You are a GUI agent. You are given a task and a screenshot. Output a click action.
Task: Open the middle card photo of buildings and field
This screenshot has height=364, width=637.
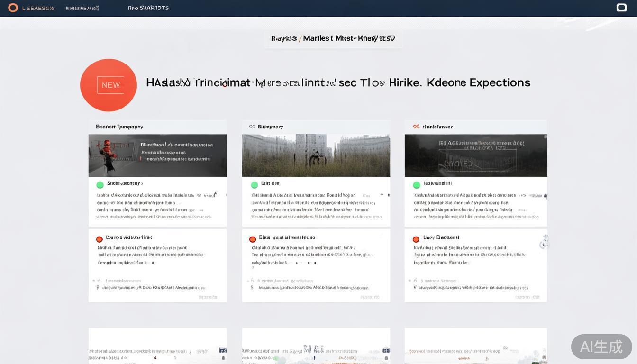click(x=316, y=155)
